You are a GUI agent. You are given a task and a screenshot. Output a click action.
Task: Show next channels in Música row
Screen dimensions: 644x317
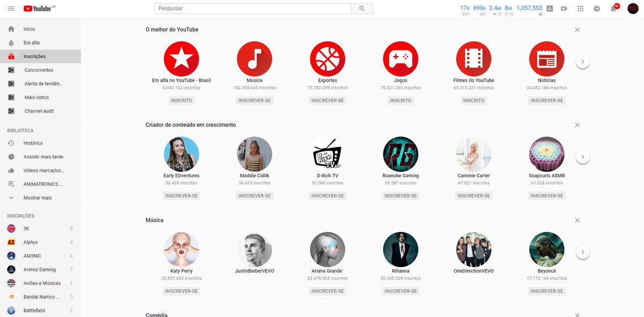583,252
